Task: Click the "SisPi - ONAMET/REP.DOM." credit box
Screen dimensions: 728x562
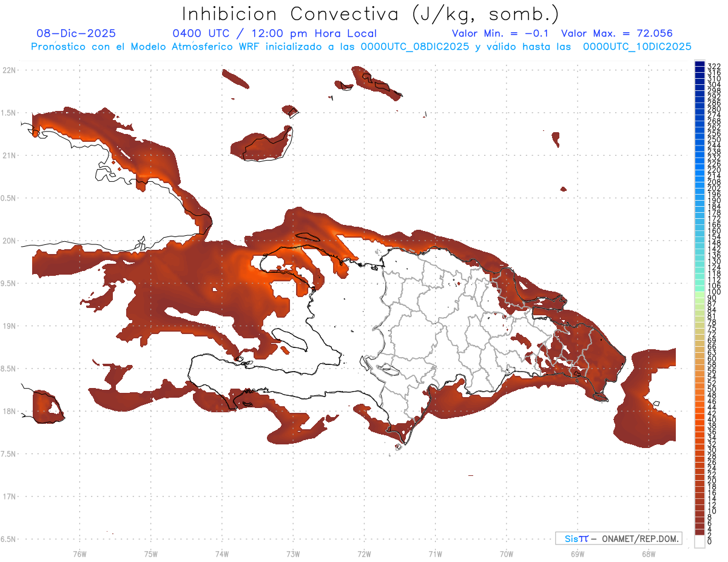Action: click(x=618, y=538)
